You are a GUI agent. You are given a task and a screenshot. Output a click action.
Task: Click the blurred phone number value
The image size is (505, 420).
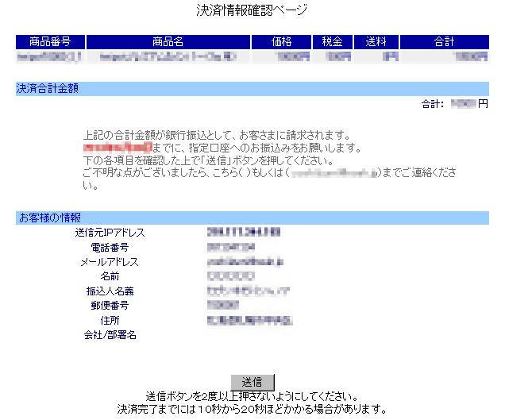[x=230, y=247]
